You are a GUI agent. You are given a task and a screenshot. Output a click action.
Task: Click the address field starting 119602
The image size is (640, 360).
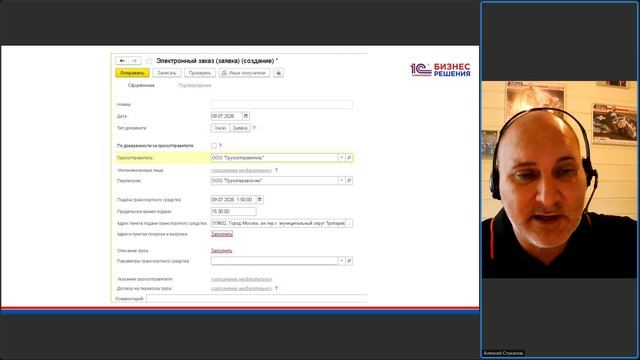point(278,223)
